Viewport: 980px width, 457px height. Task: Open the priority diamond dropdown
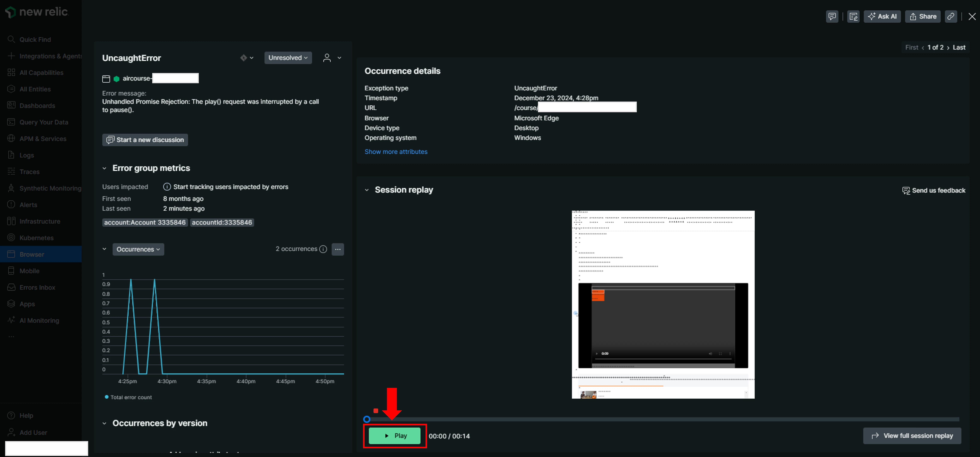coord(247,58)
